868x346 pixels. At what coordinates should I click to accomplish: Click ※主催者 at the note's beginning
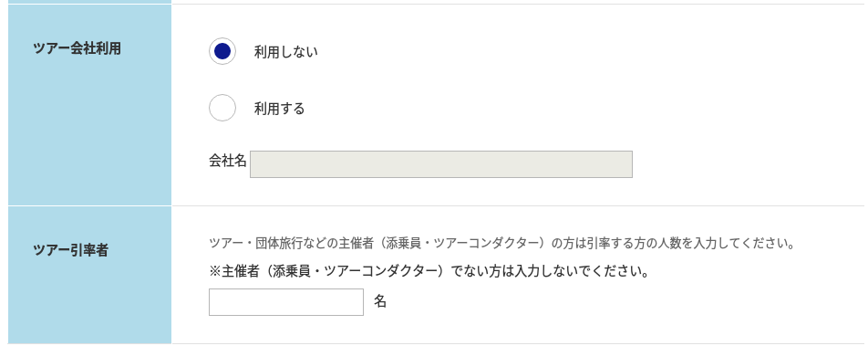[234, 272]
